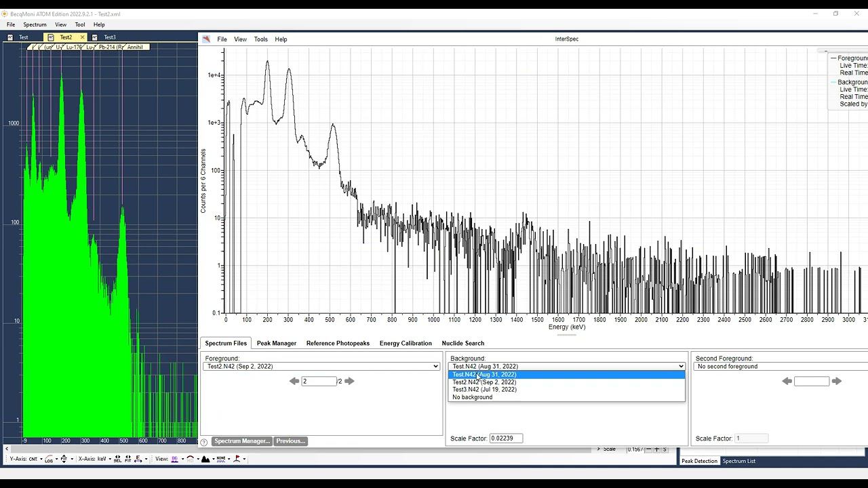Click X-axis SEL range icon
Viewport: 868px width, 488px height.
pyautogui.click(x=117, y=459)
